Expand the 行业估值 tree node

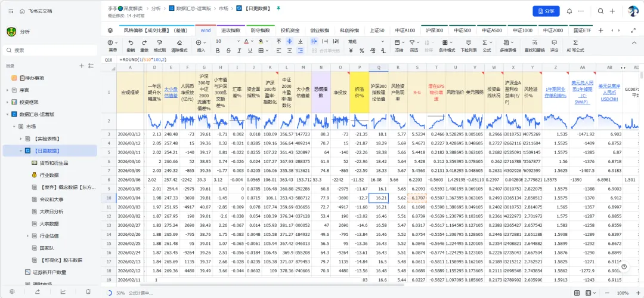(28, 236)
